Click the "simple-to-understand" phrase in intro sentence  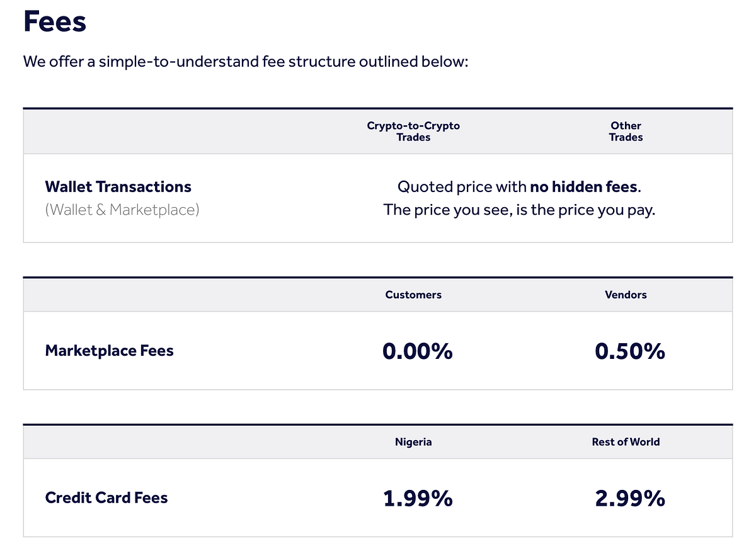click(x=177, y=62)
